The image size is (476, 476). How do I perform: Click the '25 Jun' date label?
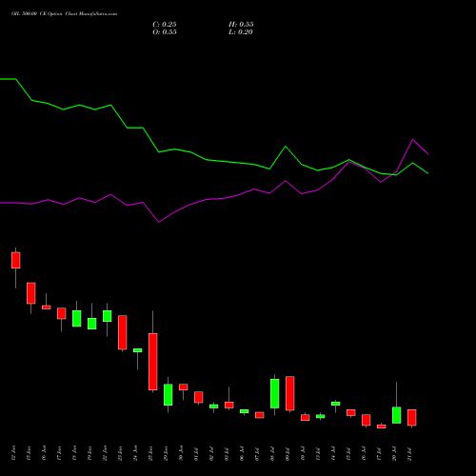150,453
